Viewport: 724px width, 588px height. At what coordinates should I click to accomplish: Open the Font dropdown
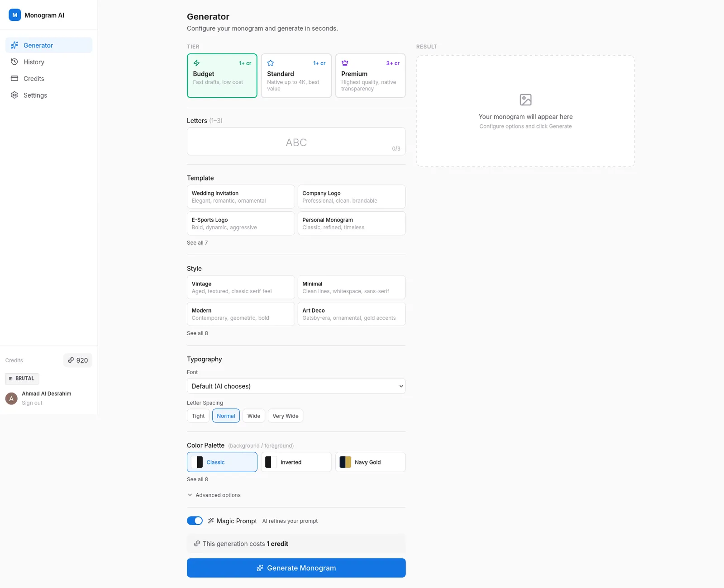click(296, 386)
